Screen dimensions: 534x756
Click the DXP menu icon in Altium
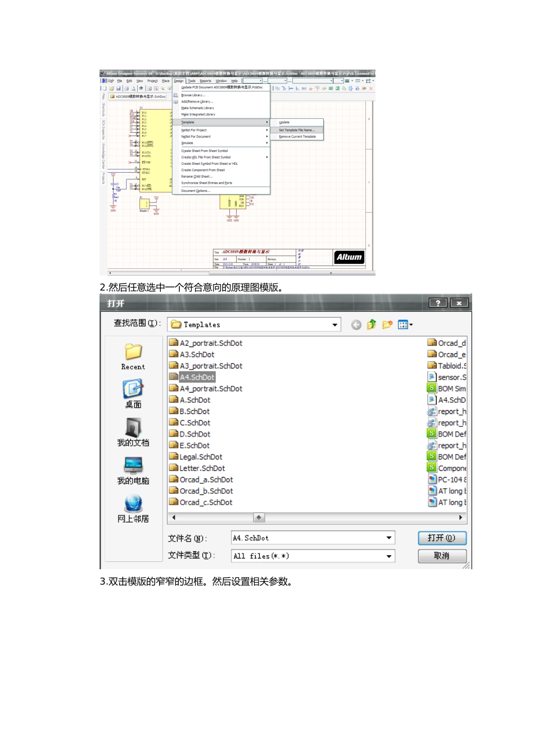coord(104,81)
